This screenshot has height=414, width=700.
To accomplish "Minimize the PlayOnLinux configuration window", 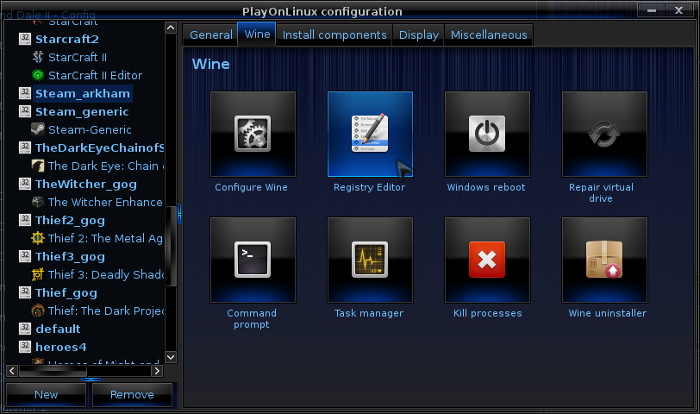I will (x=652, y=10).
